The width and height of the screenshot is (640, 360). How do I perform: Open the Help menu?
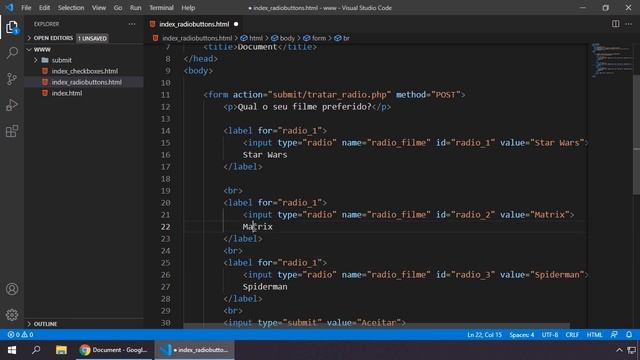tap(188, 8)
